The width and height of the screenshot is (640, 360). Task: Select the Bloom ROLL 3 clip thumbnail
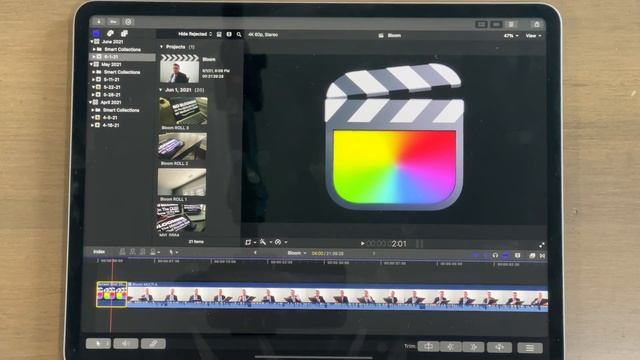[x=183, y=111]
